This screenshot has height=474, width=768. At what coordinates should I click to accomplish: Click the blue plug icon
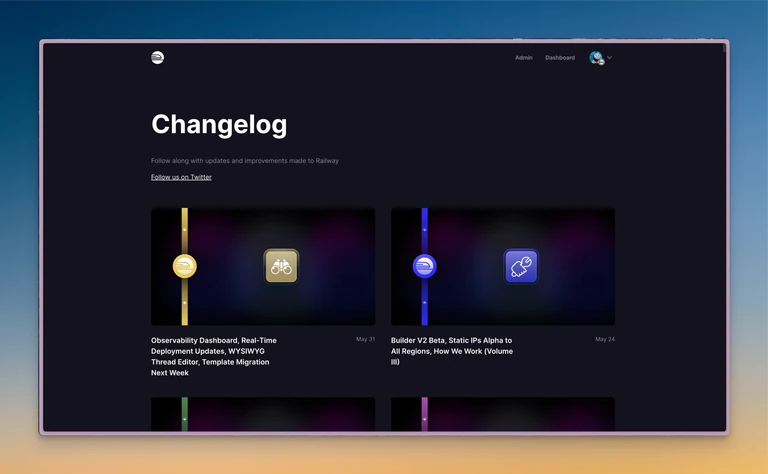coord(521,266)
